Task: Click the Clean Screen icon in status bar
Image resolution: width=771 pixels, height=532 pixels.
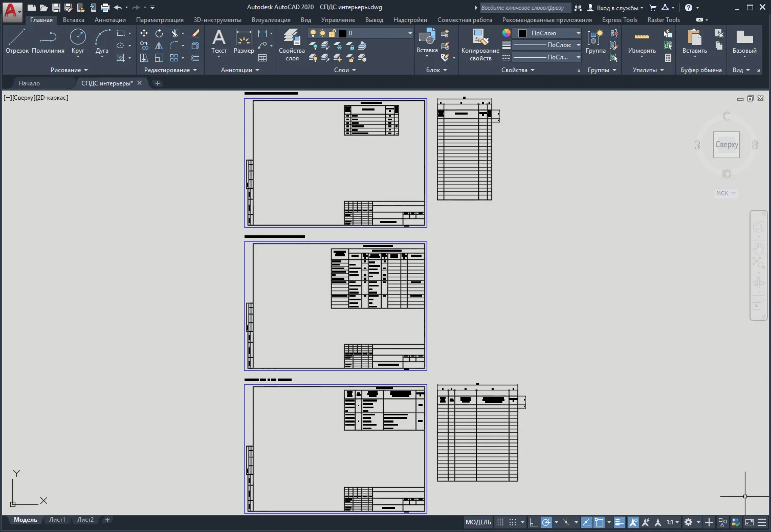Action: (x=750, y=522)
